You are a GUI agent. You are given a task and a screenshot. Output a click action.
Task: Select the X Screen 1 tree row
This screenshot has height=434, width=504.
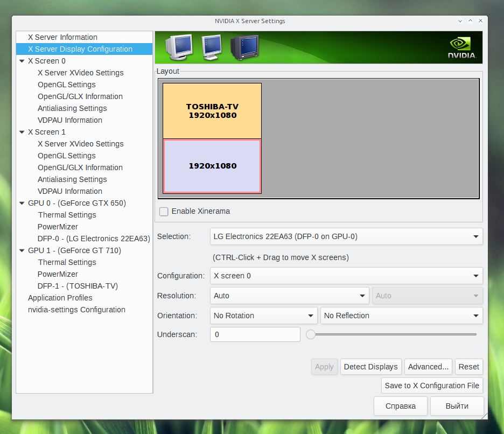pyautogui.click(x=84, y=132)
